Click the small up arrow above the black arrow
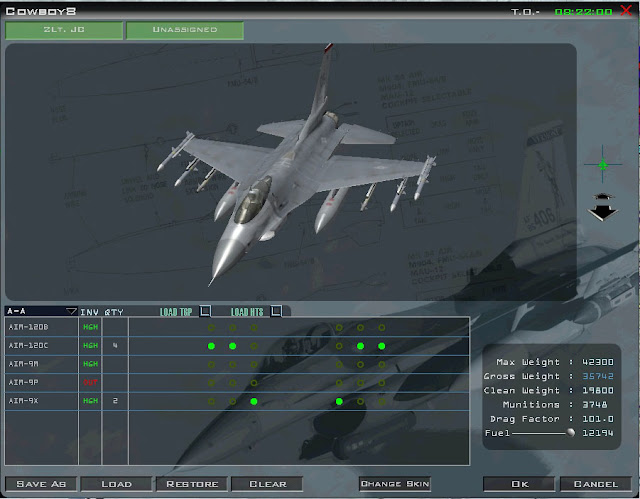This screenshot has height=499, width=640. pos(603,197)
